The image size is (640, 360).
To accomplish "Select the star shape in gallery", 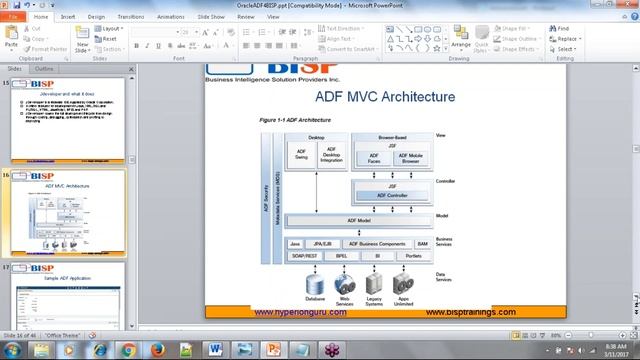I will click(x=437, y=49).
